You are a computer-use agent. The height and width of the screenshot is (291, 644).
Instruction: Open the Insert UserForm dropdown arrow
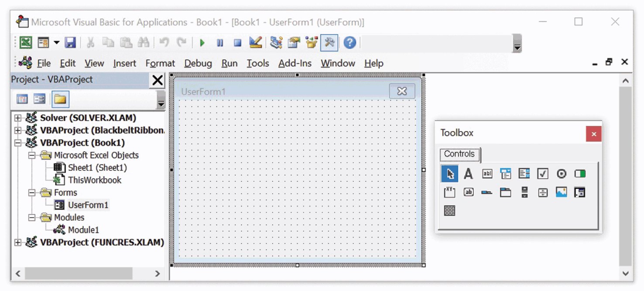(56, 43)
